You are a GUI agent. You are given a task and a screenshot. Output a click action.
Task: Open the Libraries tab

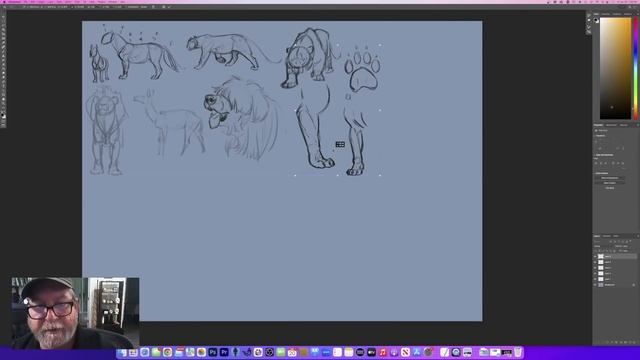624,125
